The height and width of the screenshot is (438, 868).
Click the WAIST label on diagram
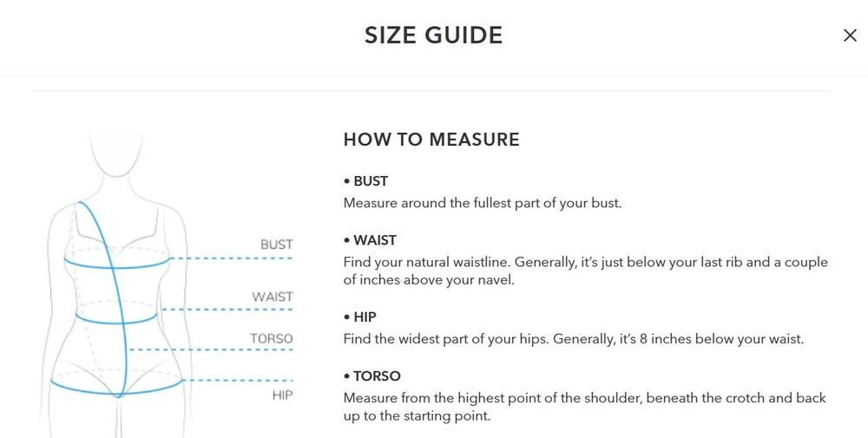tap(272, 297)
